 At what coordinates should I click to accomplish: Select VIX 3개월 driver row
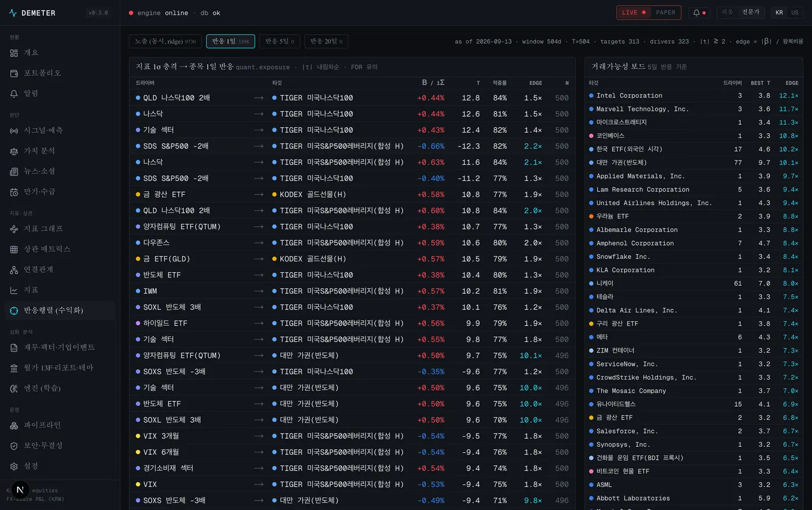(352, 436)
